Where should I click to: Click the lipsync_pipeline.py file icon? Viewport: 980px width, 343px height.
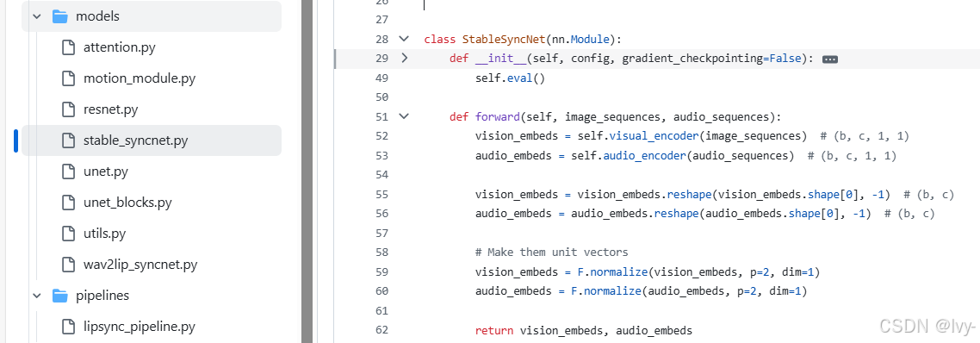click(69, 326)
